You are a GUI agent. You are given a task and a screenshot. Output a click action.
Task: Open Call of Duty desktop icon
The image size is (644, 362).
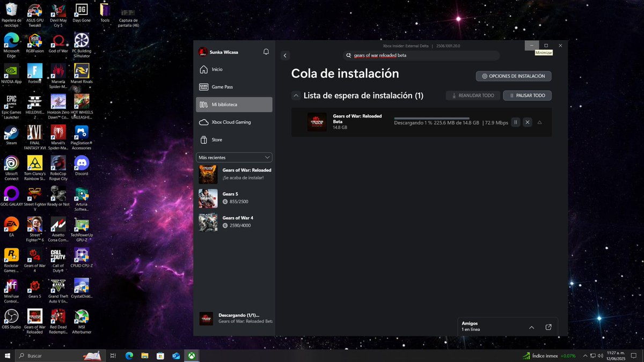coord(58,261)
